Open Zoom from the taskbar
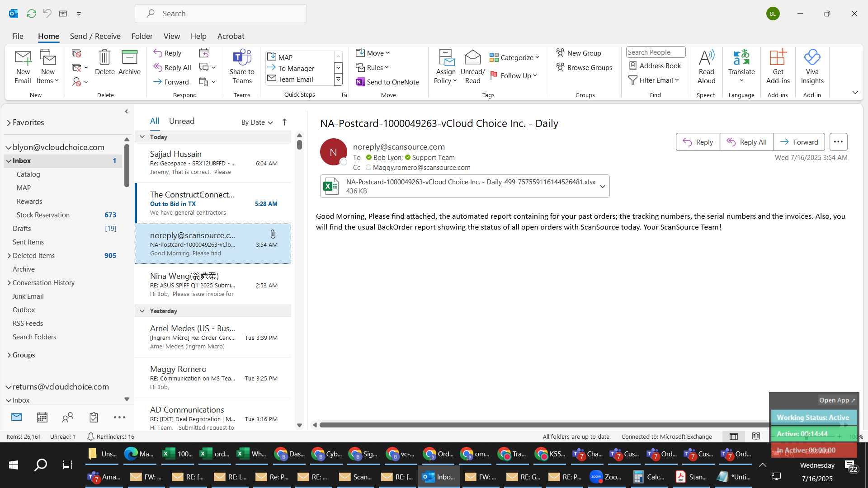 pos(605,477)
